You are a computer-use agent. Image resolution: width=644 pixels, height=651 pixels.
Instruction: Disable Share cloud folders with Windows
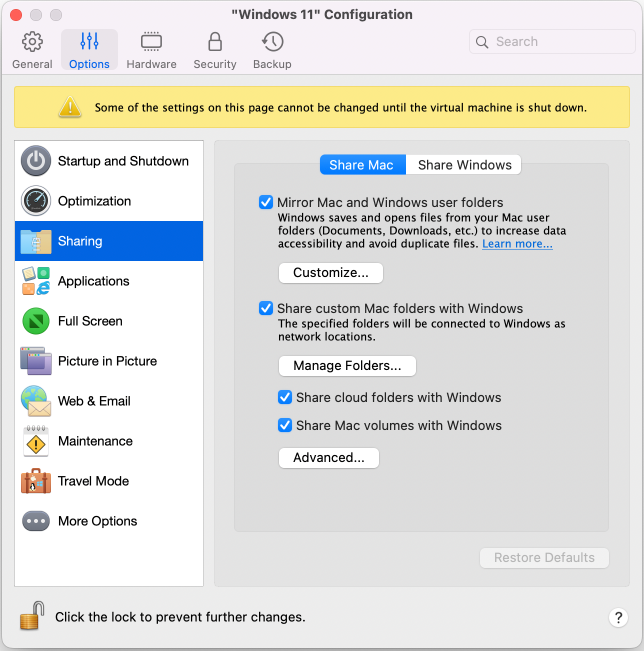(x=284, y=397)
